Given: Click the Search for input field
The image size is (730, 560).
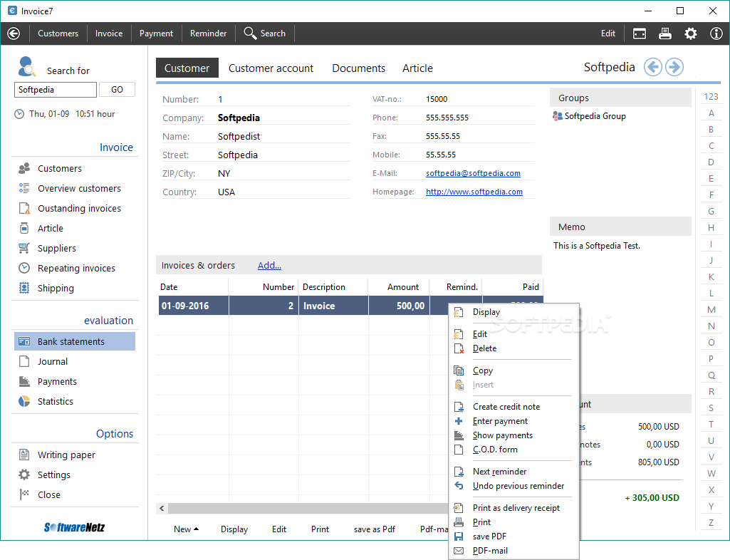Looking at the screenshot, I should [56, 90].
